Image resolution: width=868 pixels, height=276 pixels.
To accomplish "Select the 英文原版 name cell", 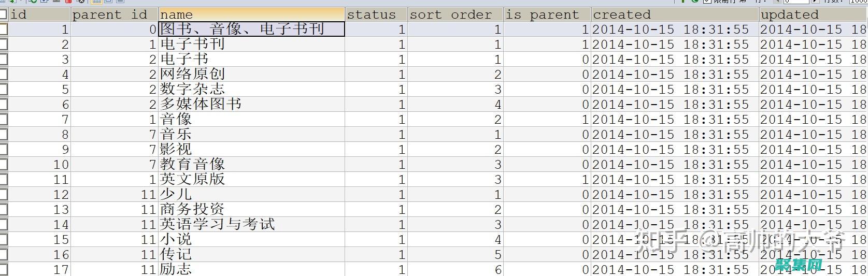I will pos(193,180).
